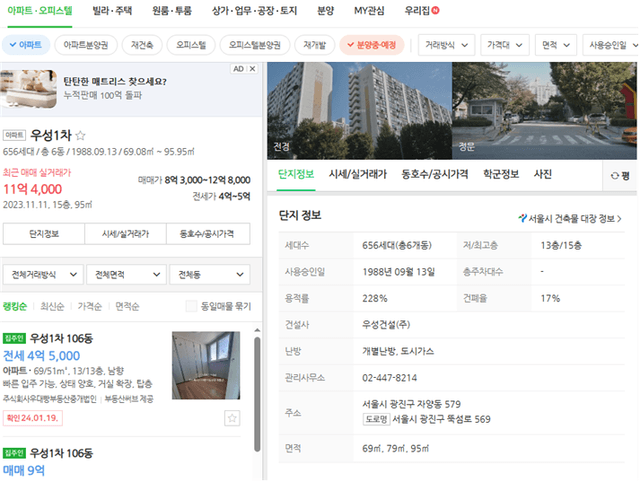The image size is (640, 482).
Task: Toggle the 분양중·예정 filter chip
Action: click(x=372, y=45)
